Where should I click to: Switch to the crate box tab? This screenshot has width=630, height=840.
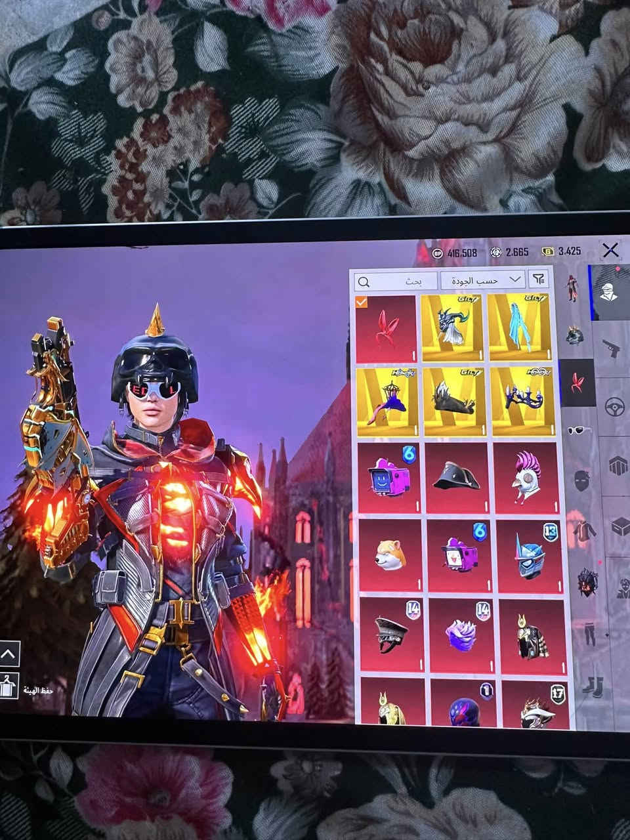click(x=619, y=526)
